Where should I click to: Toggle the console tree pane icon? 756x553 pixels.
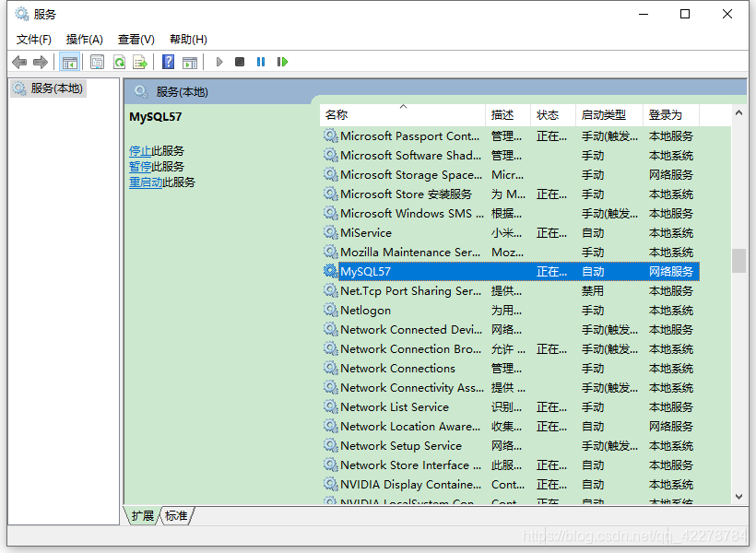(70, 61)
